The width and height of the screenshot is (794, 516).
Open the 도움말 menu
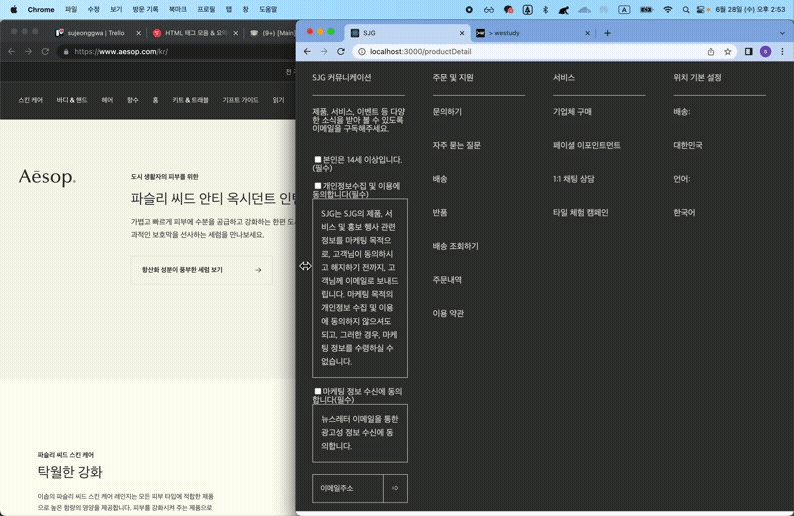(x=268, y=9)
